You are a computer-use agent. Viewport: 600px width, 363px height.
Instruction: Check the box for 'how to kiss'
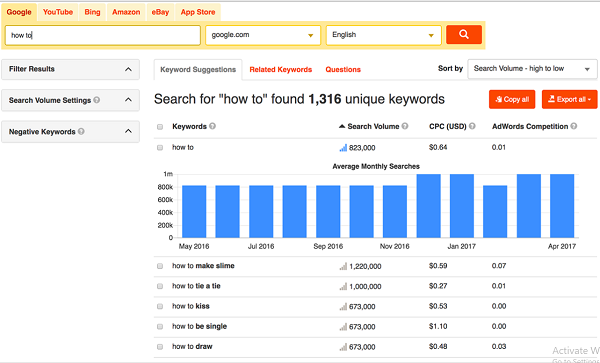click(x=160, y=307)
